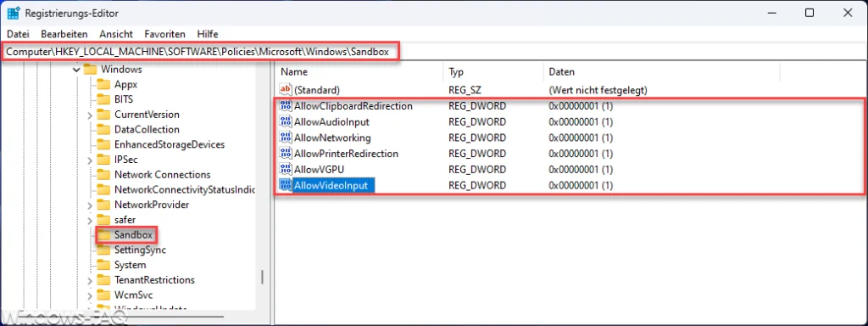Screen dimensions: 868x326
Task: Select the AllowAudioInput value name
Action: point(331,121)
